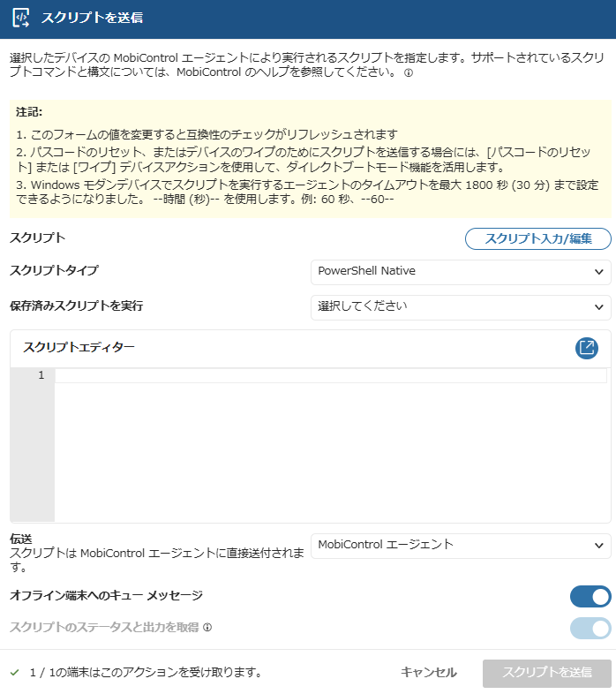
Task: Open the 伝送 MobiControl エージェント dropdown
Action: tap(461, 546)
